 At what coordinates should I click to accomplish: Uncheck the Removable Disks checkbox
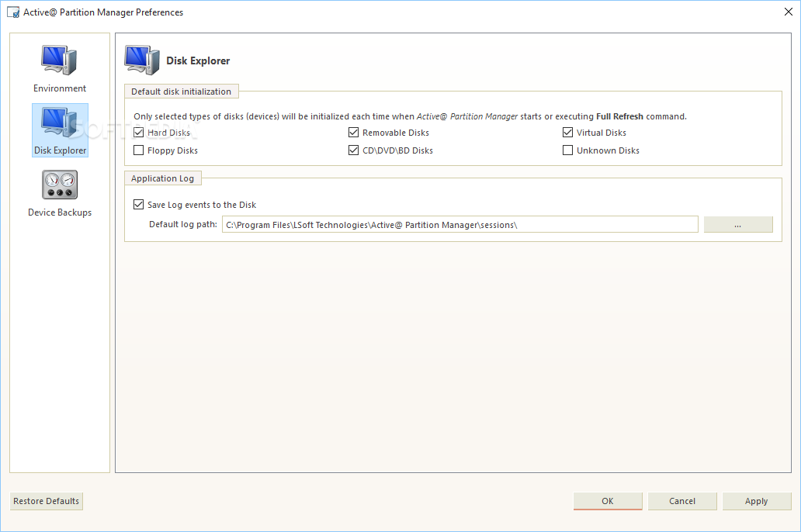(x=353, y=133)
